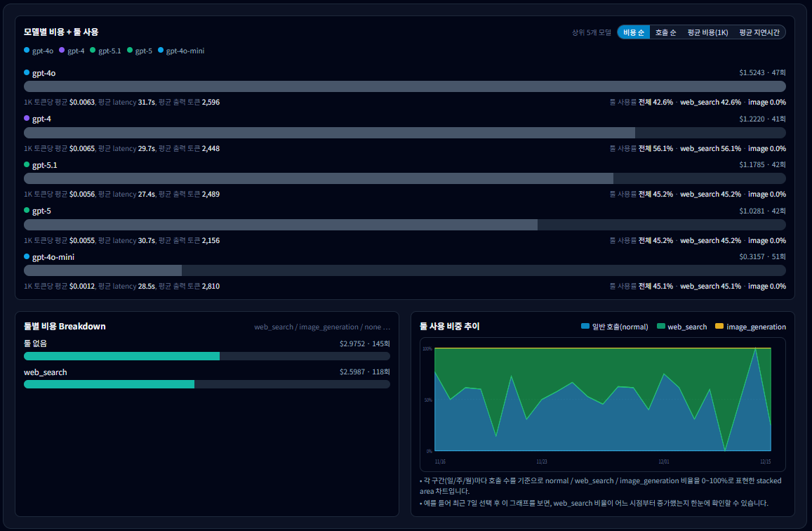Sort by 평균 비용(1K) tab
Viewport: 812px width, 531px height.
click(707, 32)
